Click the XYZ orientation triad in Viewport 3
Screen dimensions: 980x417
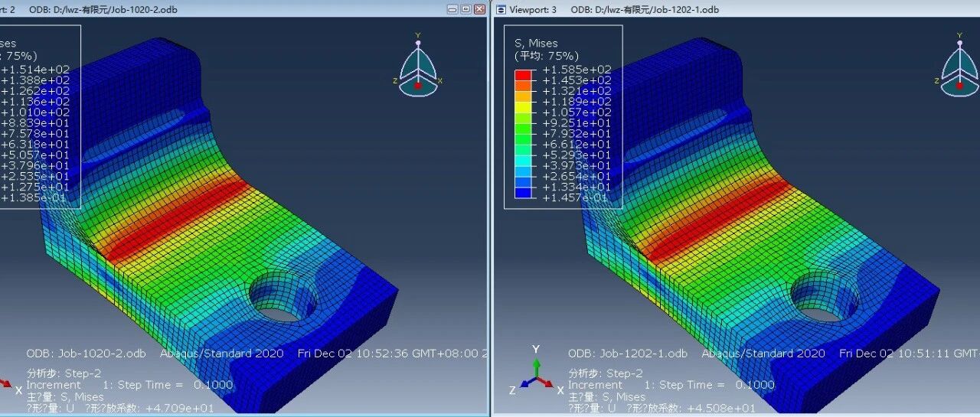click(x=537, y=373)
